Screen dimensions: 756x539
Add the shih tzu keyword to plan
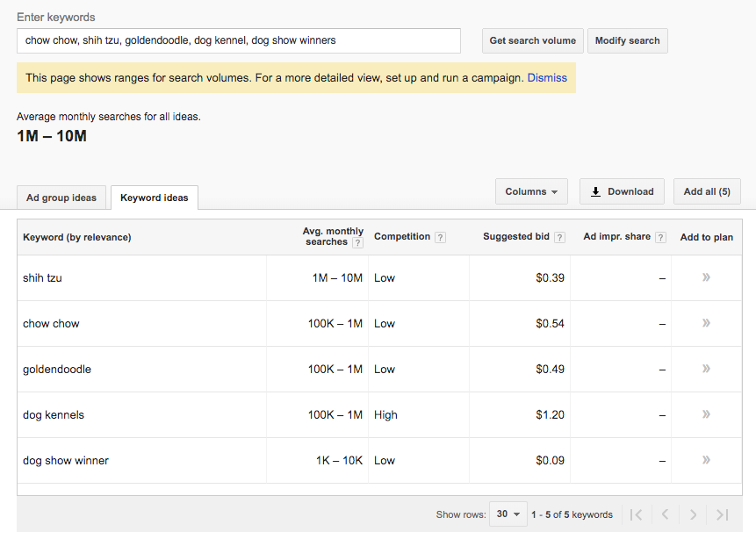(706, 277)
